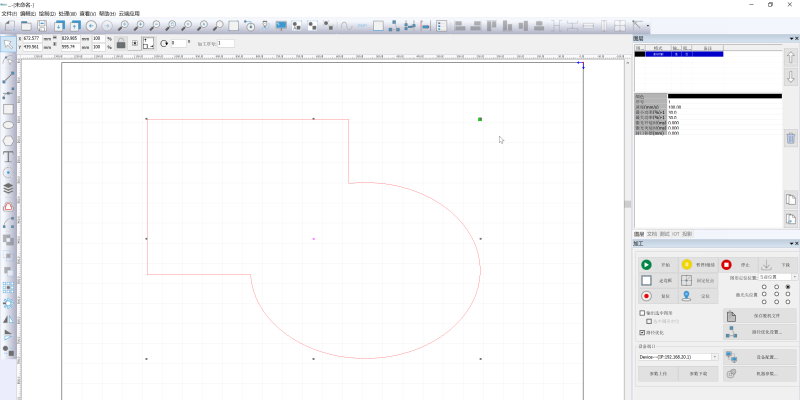Image resolution: width=800 pixels, height=400 pixels.
Task: Select the top-center laser head position radio
Action: (x=776, y=287)
